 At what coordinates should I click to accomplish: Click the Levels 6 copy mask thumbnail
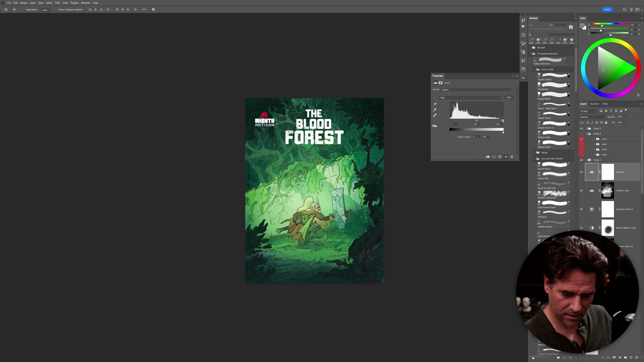608,190
